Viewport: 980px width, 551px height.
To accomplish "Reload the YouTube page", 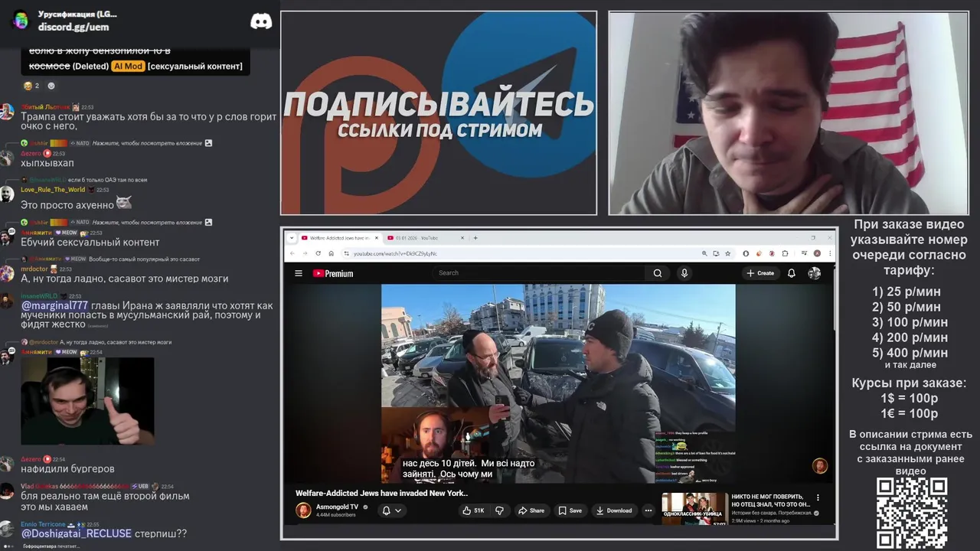I will 318,253.
